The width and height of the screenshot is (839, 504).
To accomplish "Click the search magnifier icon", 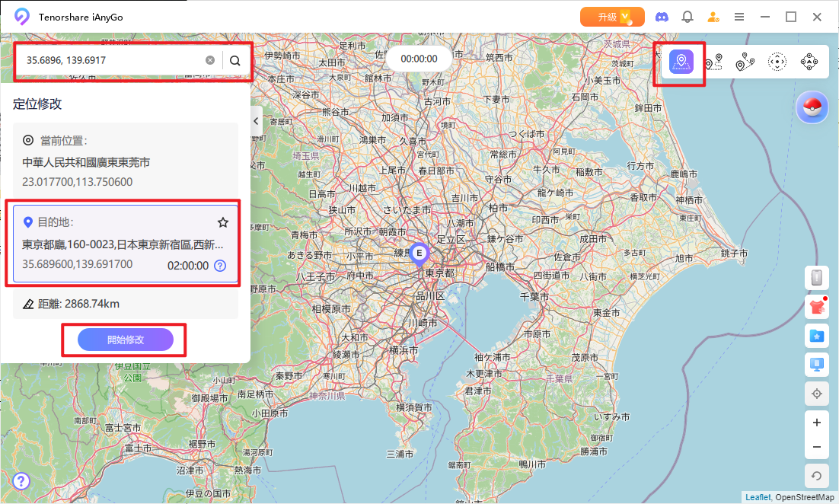I will coord(235,60).
